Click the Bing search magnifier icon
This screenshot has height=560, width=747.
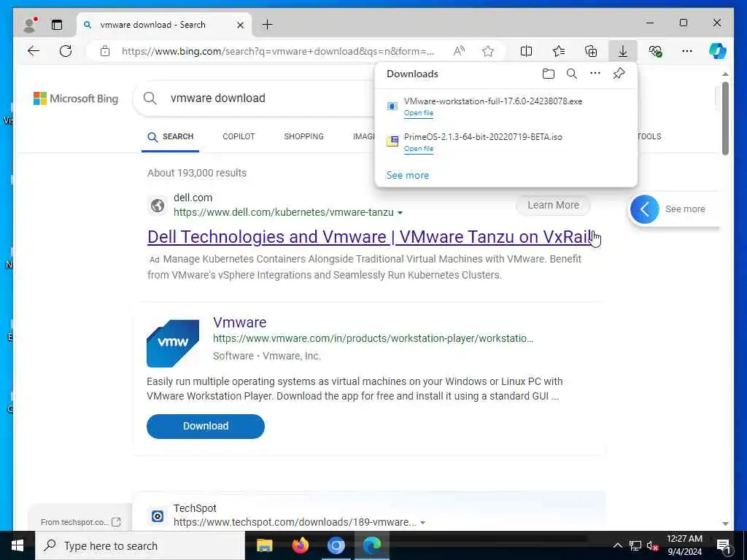(x=150, y=98)
